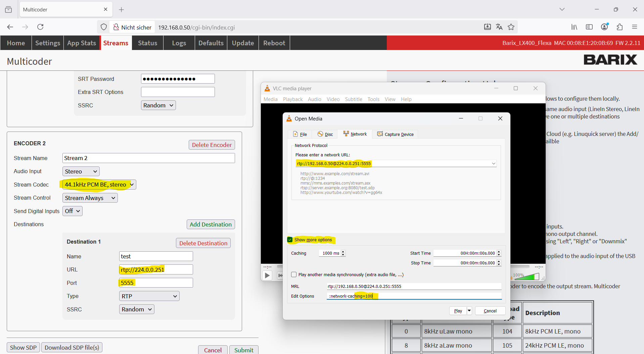Open the Firefox hamburger application menu
Viewport: 644px width, 354px height.
pyautogui.click(x=634, y=27)
